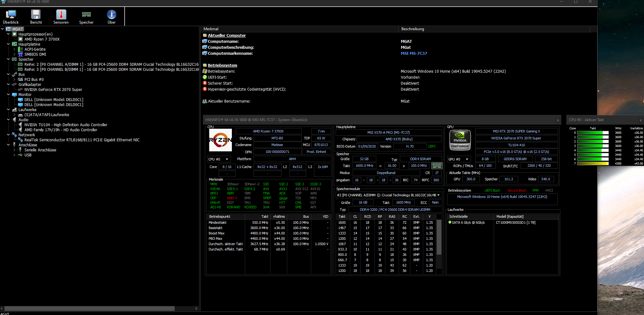Screen dimensions: 644x315
Task: Click the Grafikadapter graphics card icon
Action: (x=14, y=85)
